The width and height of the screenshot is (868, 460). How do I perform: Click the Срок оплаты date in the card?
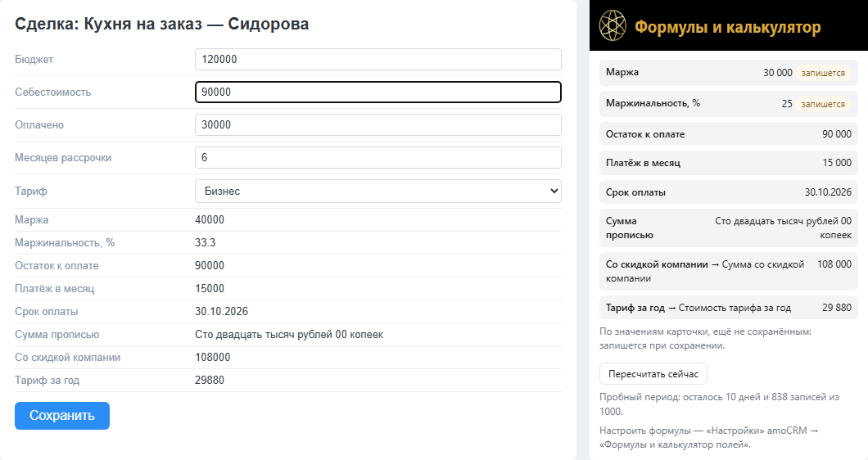point(221,311)
